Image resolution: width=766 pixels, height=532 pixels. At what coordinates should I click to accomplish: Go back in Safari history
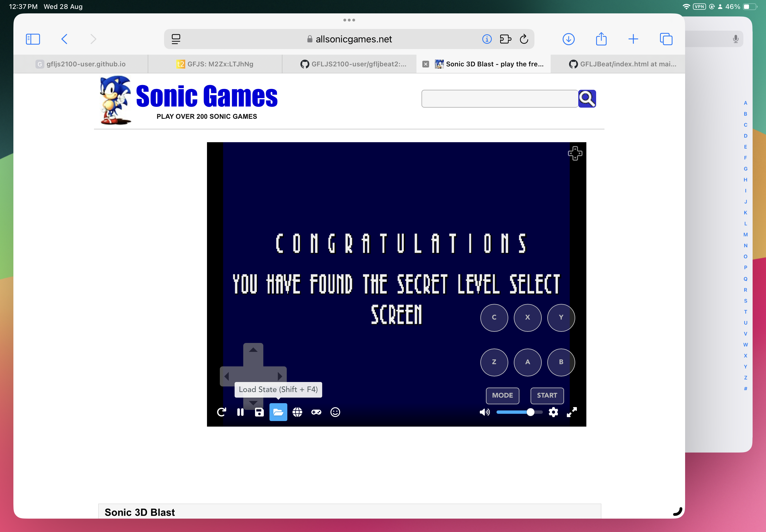click(64, 39)
